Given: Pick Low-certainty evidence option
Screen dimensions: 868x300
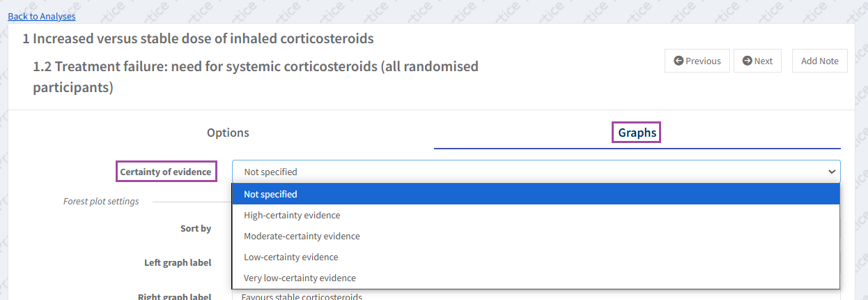Looking at the screenshot, I should pyautogui.click(x=290, y=257).
